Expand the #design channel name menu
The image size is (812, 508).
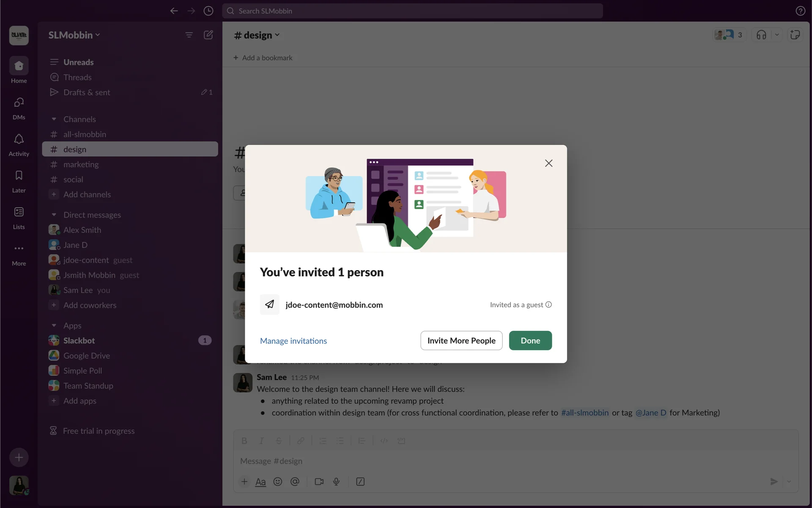257,35
